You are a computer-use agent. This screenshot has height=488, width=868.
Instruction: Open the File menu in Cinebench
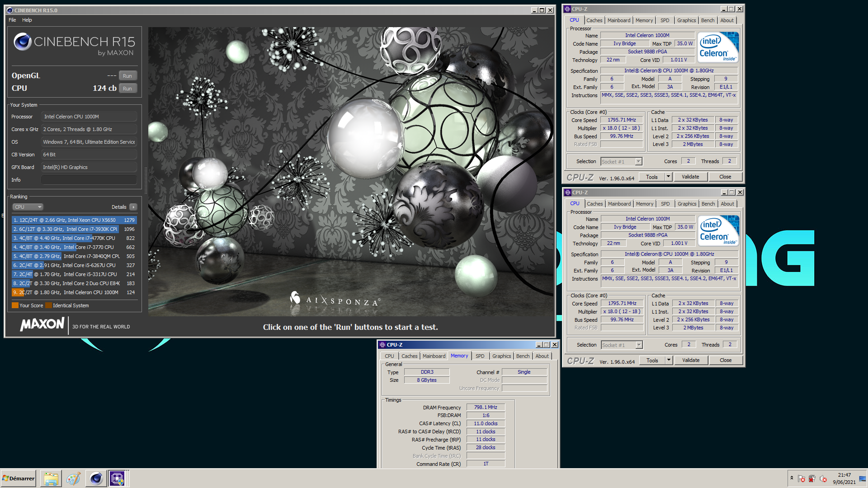12,20
